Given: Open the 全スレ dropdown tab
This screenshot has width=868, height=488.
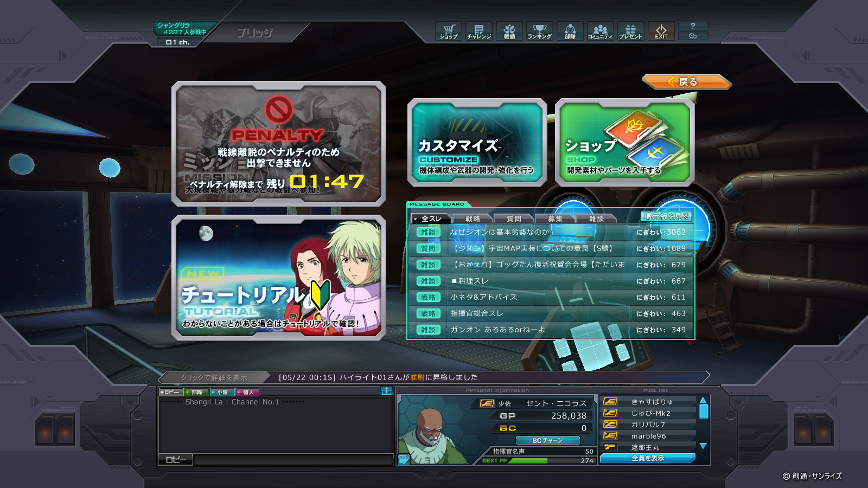Looking at the screenshot, I should (431, 219).
